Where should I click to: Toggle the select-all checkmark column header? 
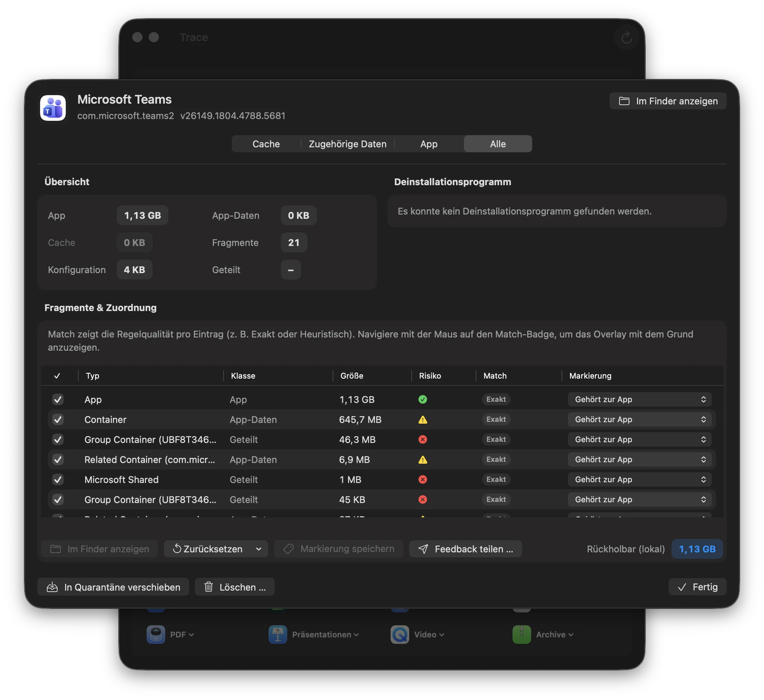(x=57, y=376)
